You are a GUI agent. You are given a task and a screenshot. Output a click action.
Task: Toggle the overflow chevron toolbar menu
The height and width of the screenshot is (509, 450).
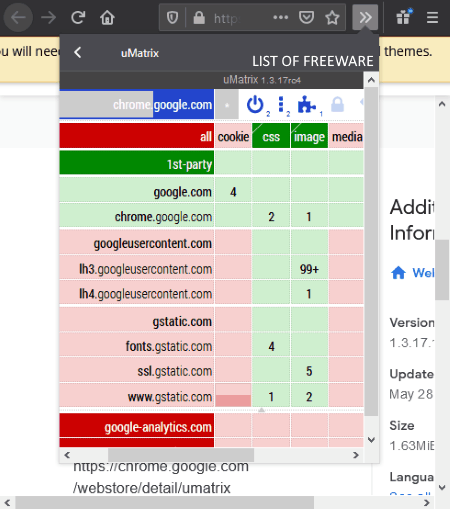point(365,17)
